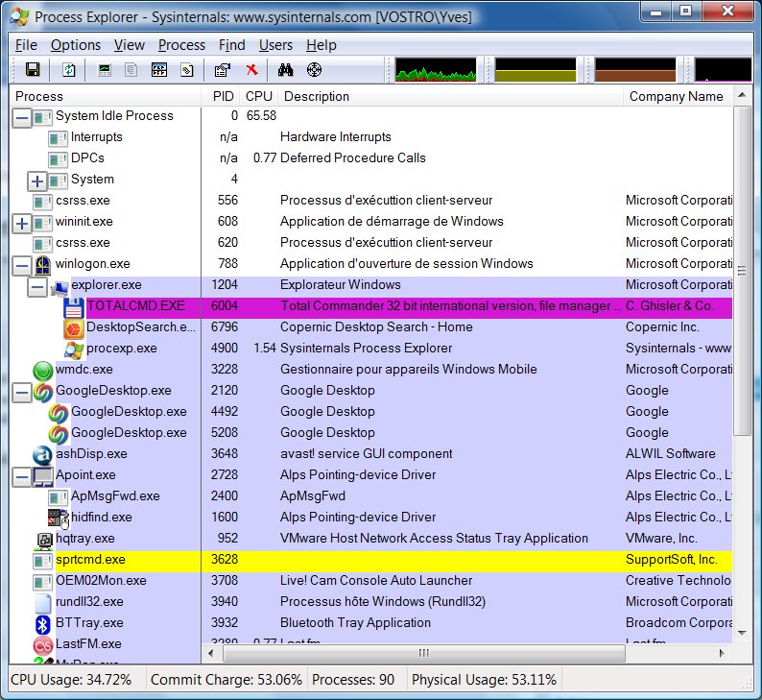This screenshot has width=762, height=700.
Task: Click the explorer.exe process icon
Action: [59, 287]
